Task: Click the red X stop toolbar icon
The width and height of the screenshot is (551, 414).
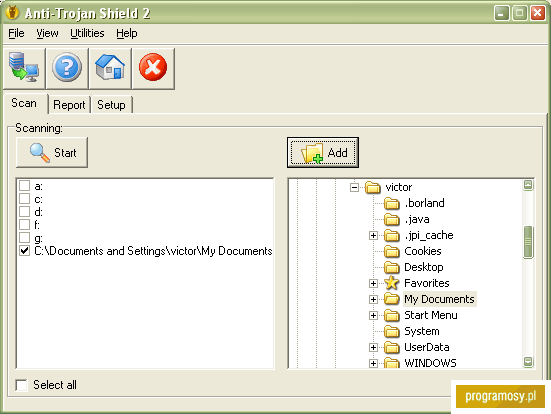Action: point(153,68)
